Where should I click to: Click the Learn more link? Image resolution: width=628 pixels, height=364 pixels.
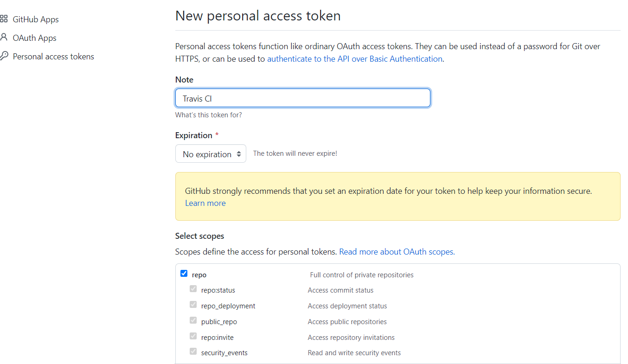[205, 203]
